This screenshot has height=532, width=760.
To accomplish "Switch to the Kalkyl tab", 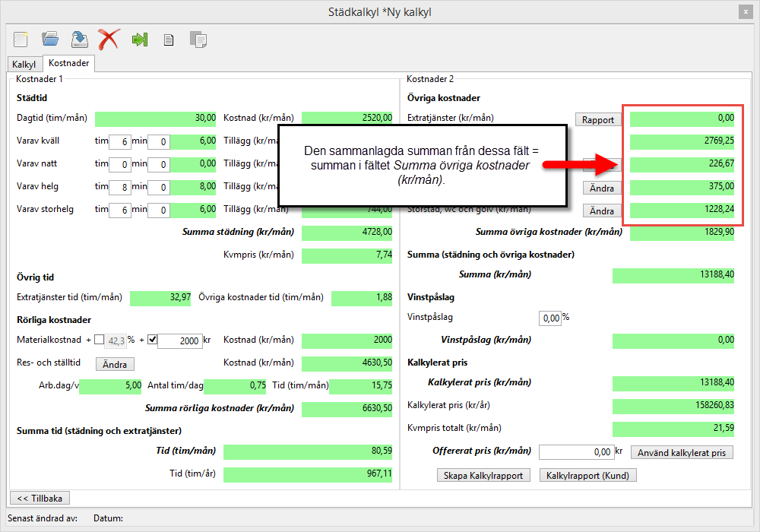I will click(24, 65).
